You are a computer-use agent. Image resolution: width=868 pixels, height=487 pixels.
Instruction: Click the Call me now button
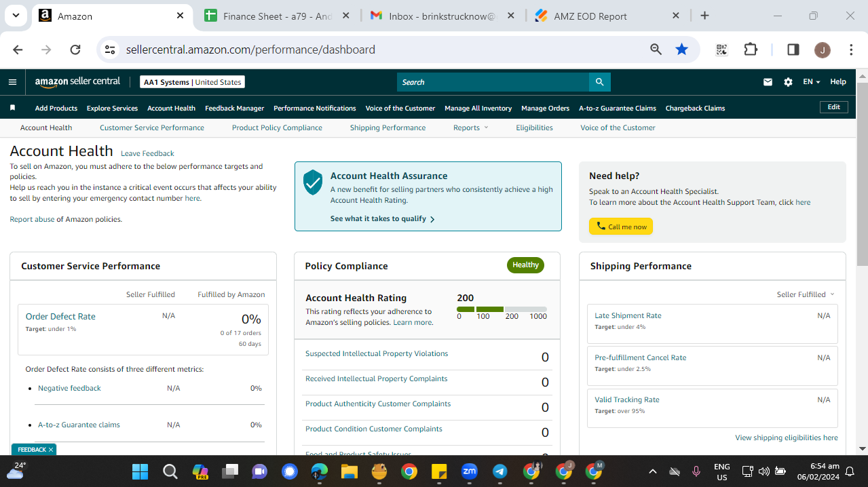(621, 227)
